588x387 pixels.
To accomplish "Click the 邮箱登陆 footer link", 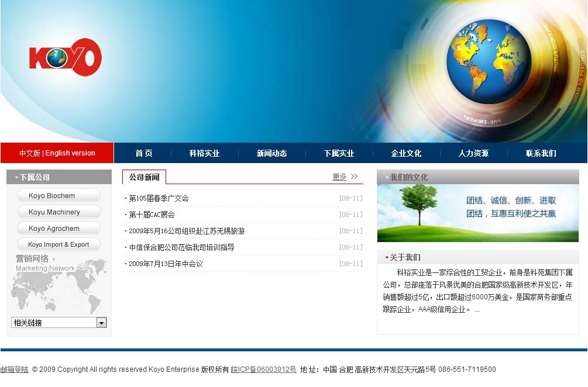I will click(x=14, y=369).
